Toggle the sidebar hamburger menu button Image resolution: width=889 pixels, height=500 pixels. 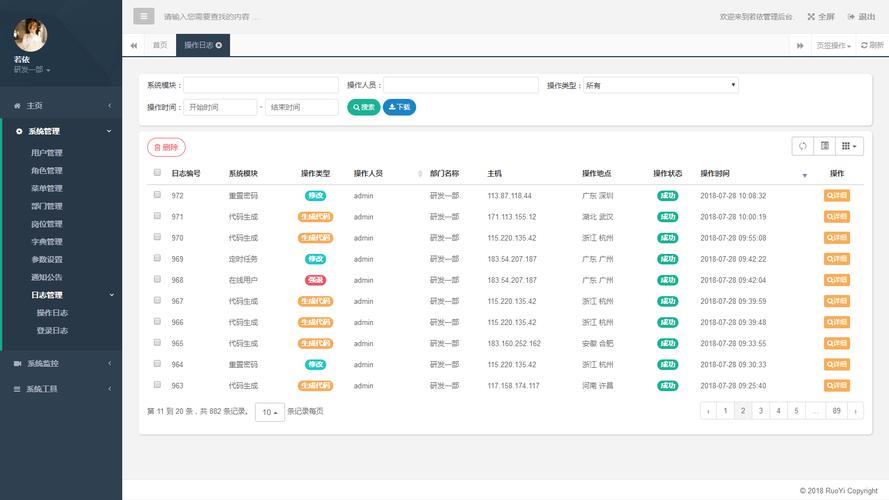143,16
